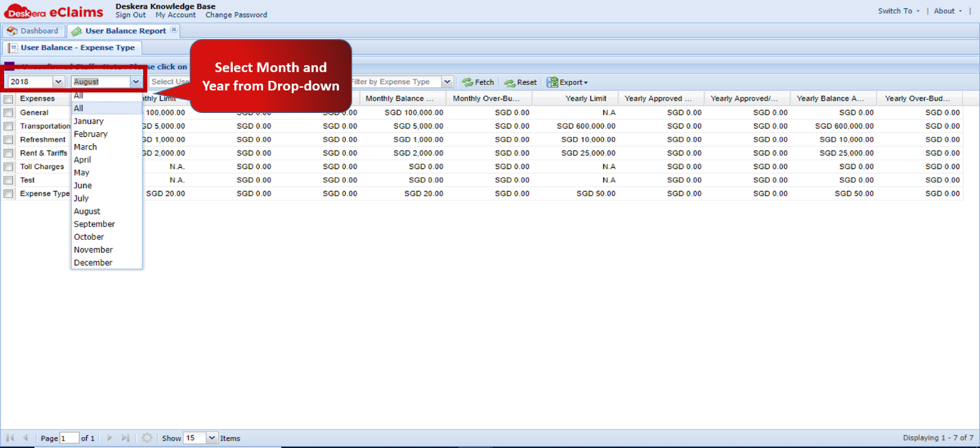Click the User Balance Report tab icon
980x448 pixels.
pyautogui.click(x=76, y=31)
